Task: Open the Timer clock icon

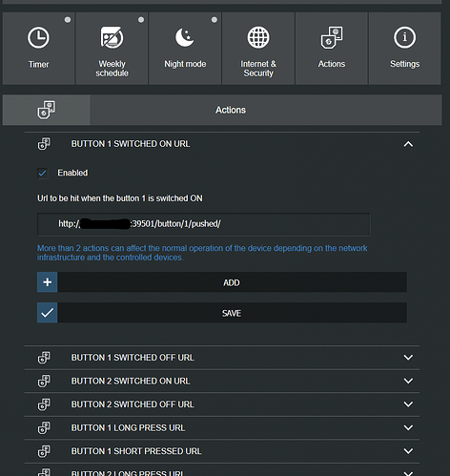Action: tap(38, 37)
